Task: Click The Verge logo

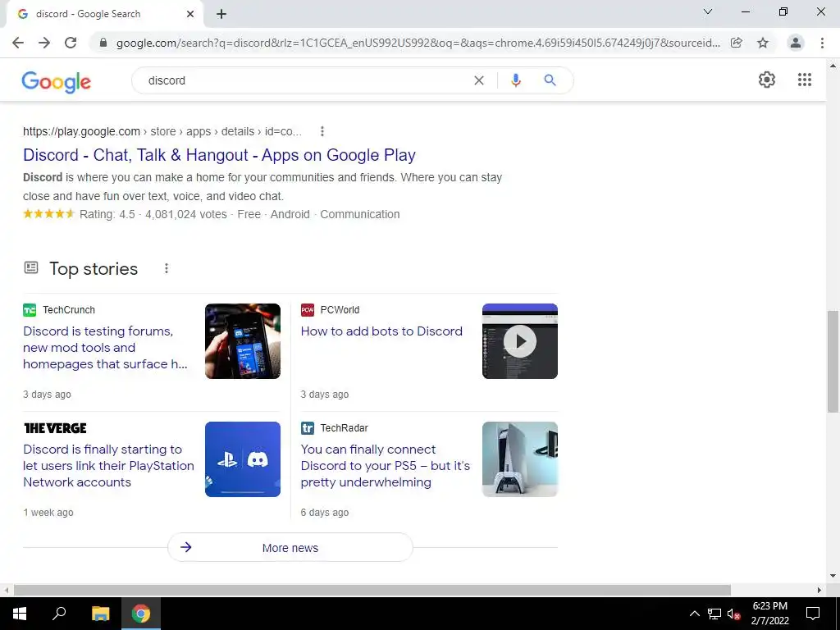Action: coord(55,428)
